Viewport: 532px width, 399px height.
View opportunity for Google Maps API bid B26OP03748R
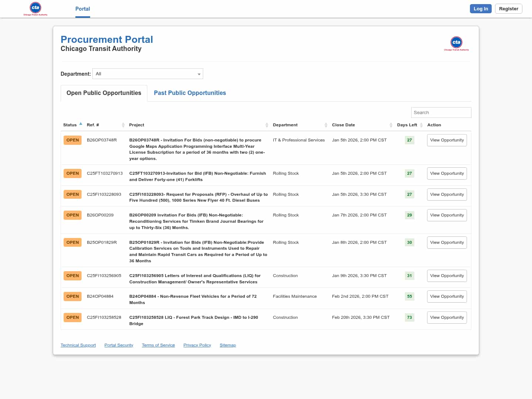tap(447, 140)
